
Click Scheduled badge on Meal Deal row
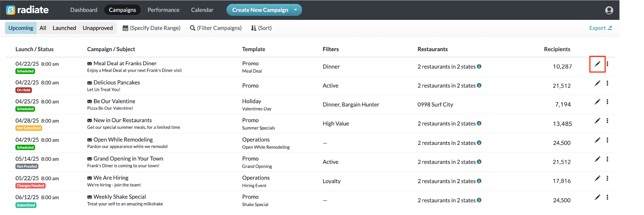point(25,71)
